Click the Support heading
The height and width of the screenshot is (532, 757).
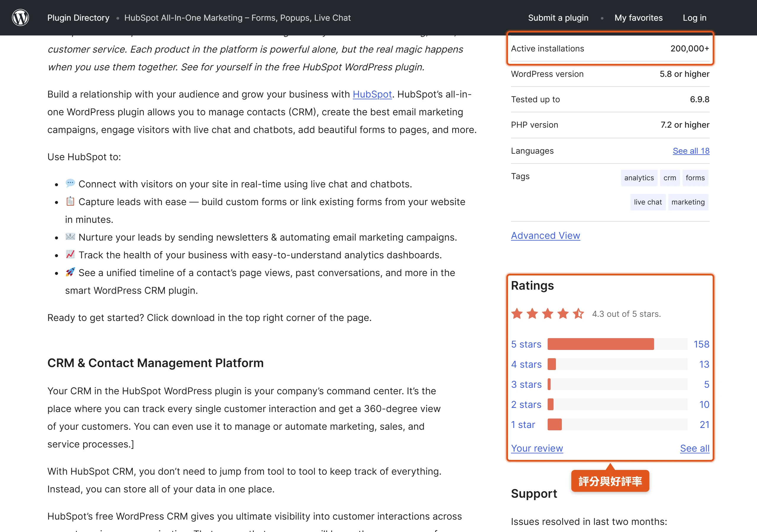(x=534, y=494)
